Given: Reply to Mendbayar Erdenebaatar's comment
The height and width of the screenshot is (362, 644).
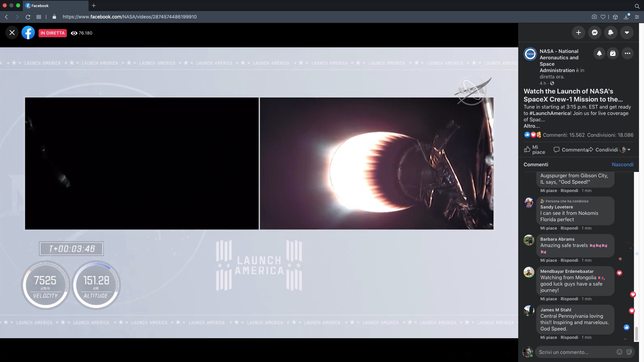Looking at the screenshot, I should (x=569, y=299).
